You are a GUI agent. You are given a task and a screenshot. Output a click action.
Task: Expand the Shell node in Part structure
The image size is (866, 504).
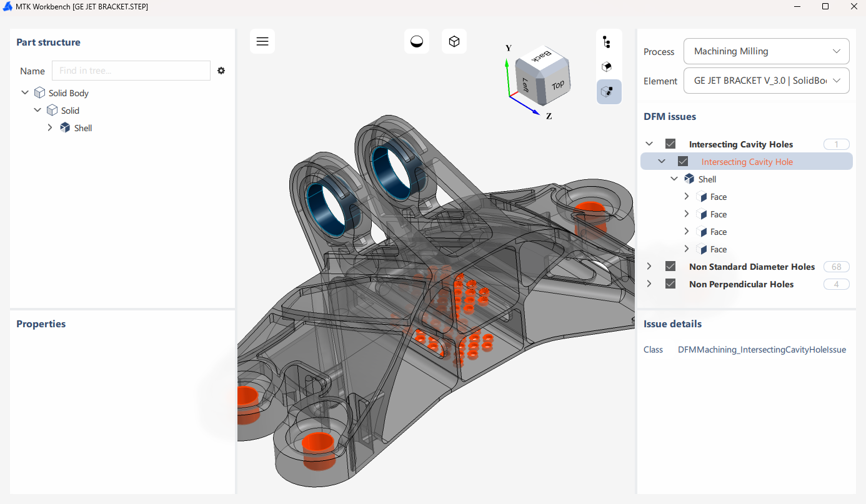50,127
